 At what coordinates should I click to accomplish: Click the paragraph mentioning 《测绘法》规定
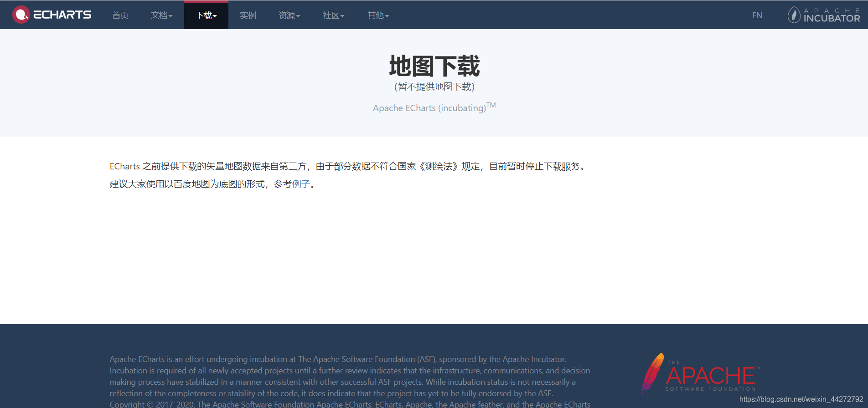[349, 166]
